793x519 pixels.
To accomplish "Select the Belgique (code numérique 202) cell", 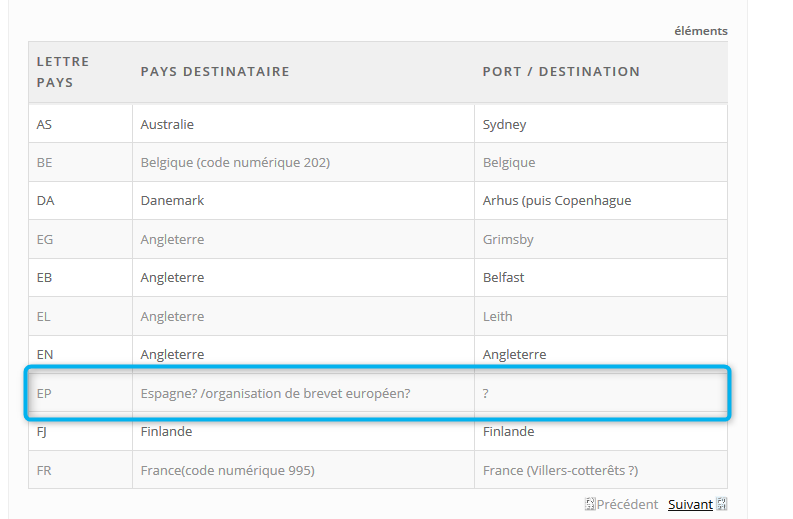I will pos(235,163).
